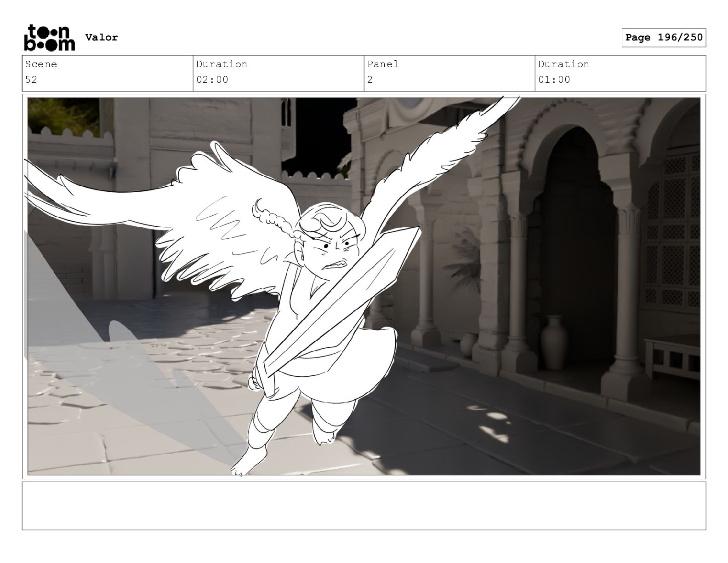This screenshot has height=563, width=728.
Task: Click the Toon Boom logo
Action: [49, 38]
